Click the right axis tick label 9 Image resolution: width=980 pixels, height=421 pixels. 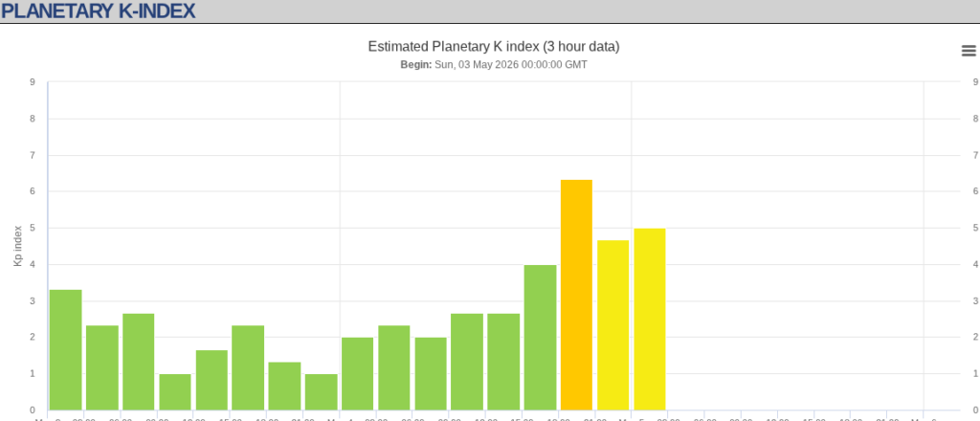pyautogui.click(x=975, y=82)
